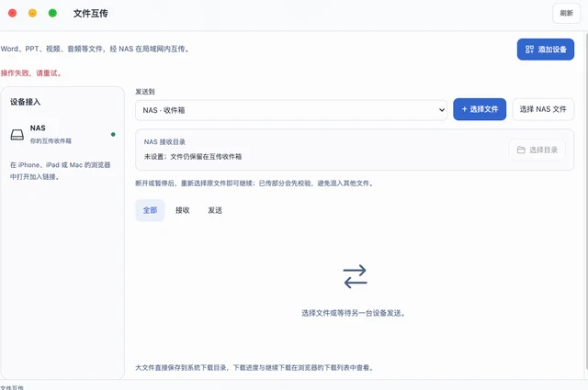Click the vertical scrollbar on the right edge

tap(586, 200)
